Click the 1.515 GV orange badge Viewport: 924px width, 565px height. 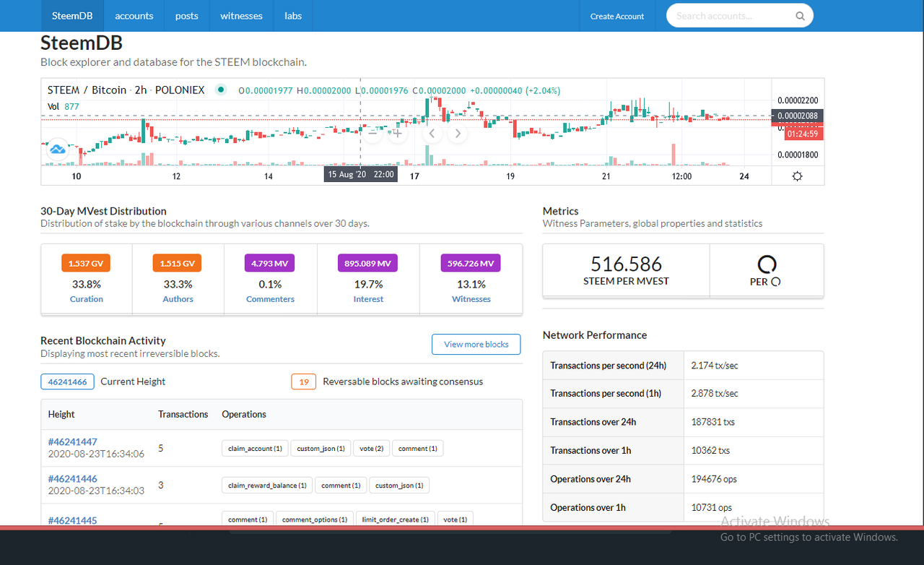point(177,264)
